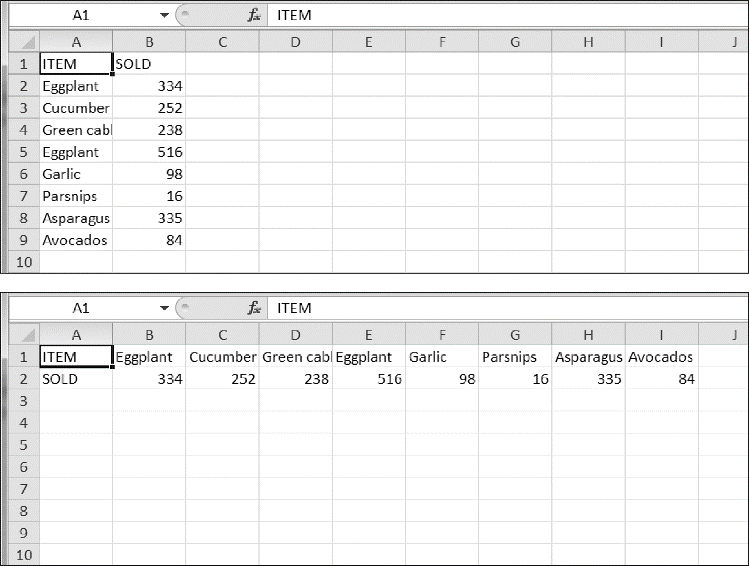Image resolution: width=749 pixels, height=566 pixels.
Task: Select row 10 header in the top sheet
Action: 24,262
